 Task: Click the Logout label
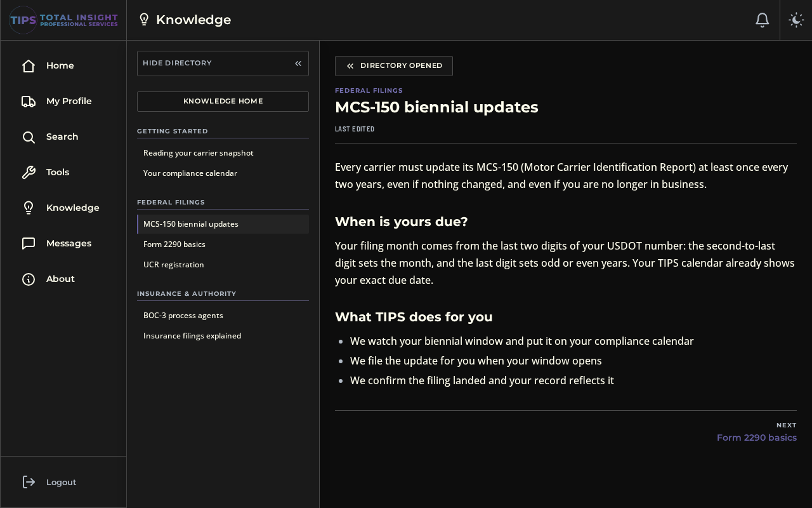pyautogui.click(x=61, y=482)
